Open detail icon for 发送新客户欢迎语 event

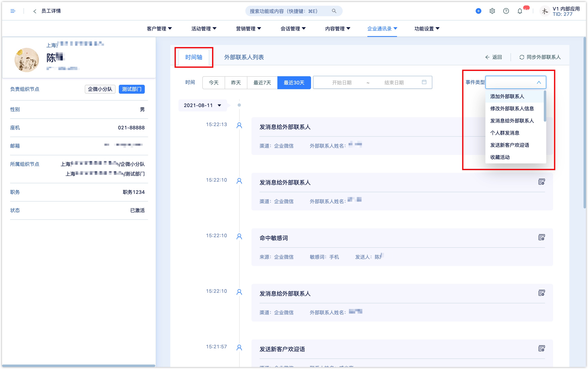(x=541, y=349)
